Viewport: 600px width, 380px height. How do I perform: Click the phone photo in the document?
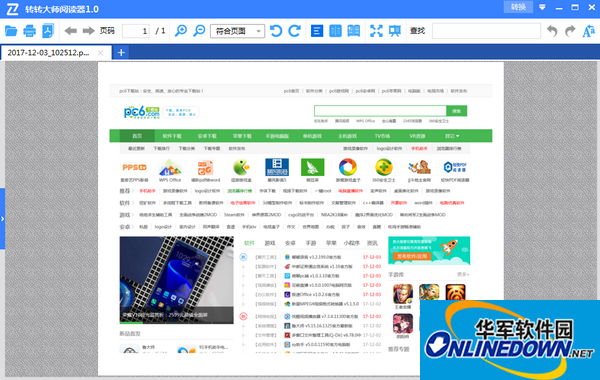click(x=176, y=280)
